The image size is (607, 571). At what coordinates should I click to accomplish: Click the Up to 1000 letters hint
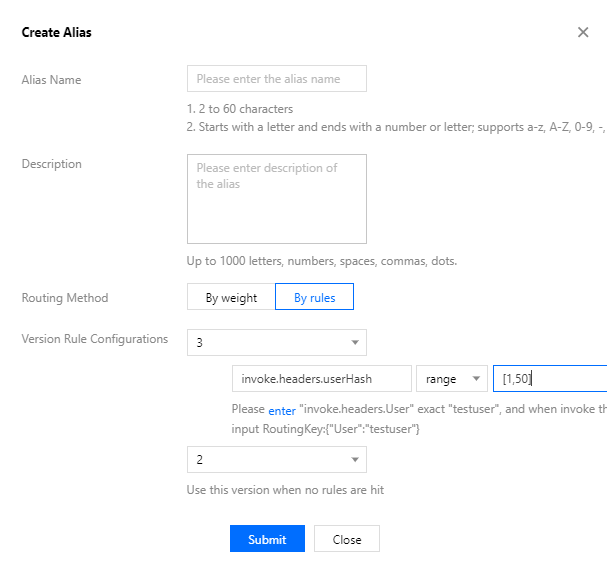point(321,261)
